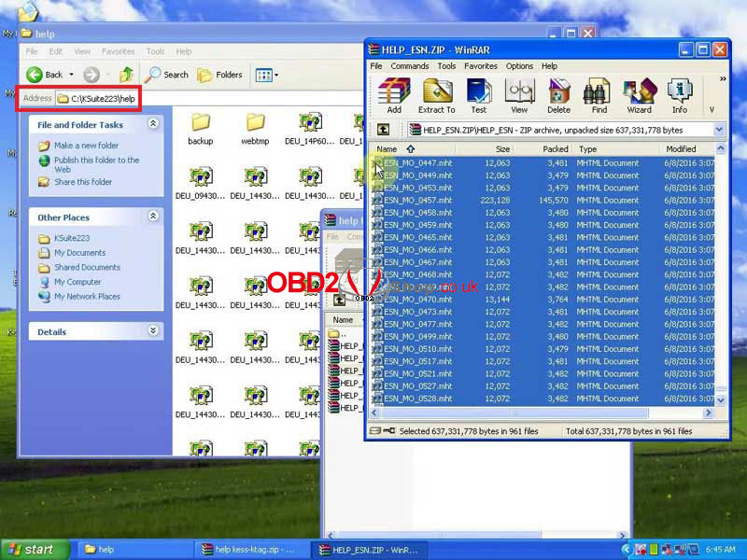Select the backup folder in Explorer
Image resolution: width=747 pixels, height=560 pixels.
[201, 129]
